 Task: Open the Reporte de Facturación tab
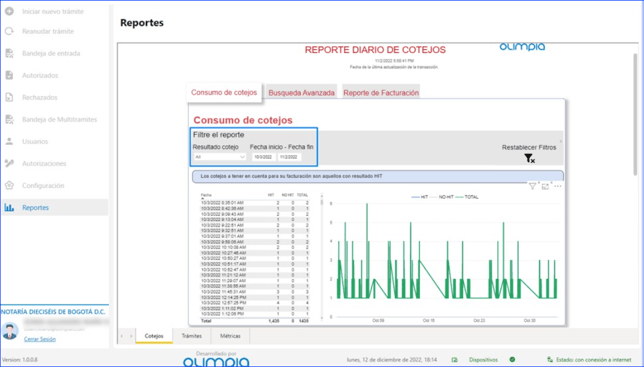[381, 93]
